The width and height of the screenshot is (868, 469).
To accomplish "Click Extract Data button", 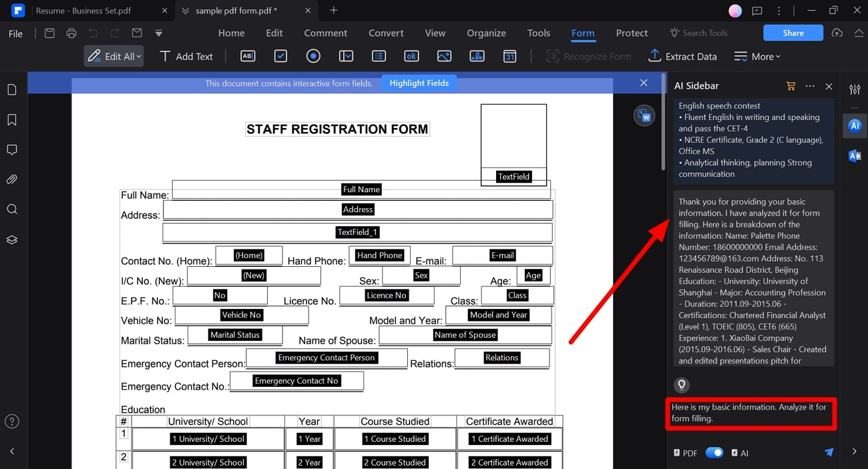I will click(x=682, y=57).
